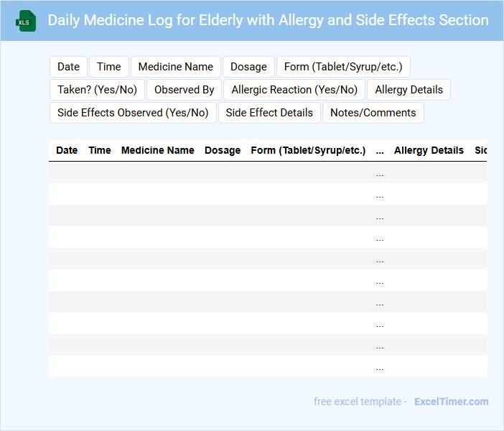Click the Date column header in table

(x=67, y=150)
